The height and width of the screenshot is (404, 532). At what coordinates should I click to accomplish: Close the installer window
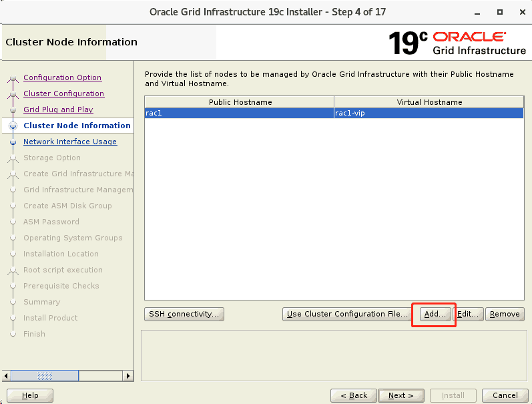pyautogui.click(x=523, y=12)
